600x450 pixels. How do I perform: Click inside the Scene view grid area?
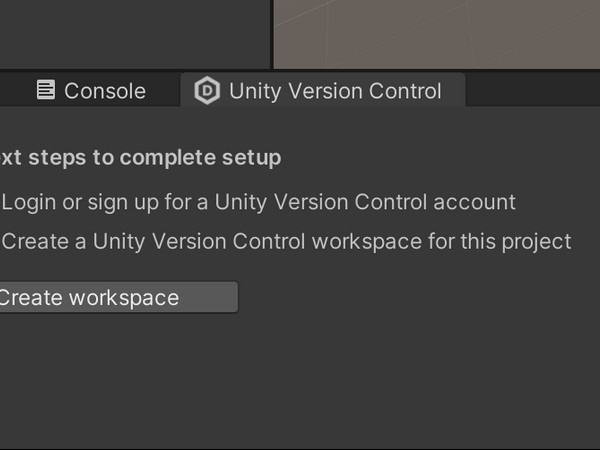[x=436, y=32]
